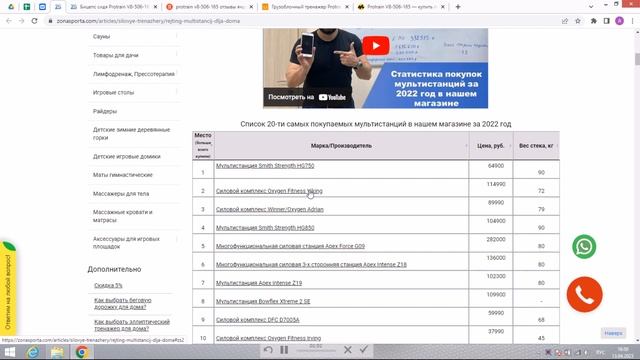The width and height of the screenshot is (640, 360).
Task: Sort table by Цена, руб. column
Action: click(x=491, y=146)
